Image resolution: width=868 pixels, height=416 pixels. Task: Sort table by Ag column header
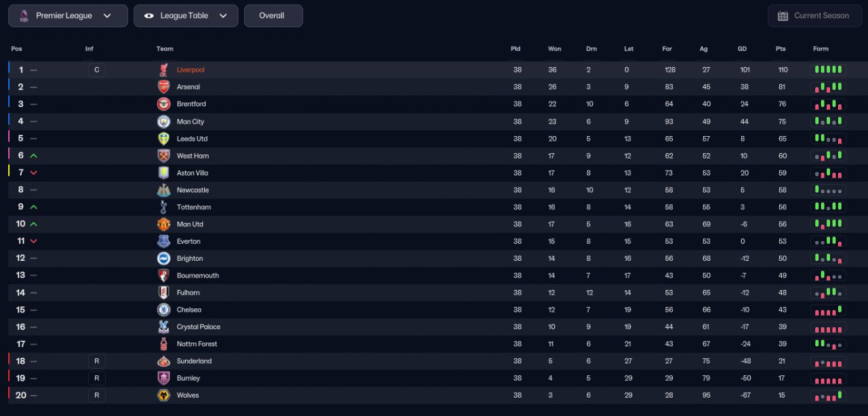[x=704, y=49]
